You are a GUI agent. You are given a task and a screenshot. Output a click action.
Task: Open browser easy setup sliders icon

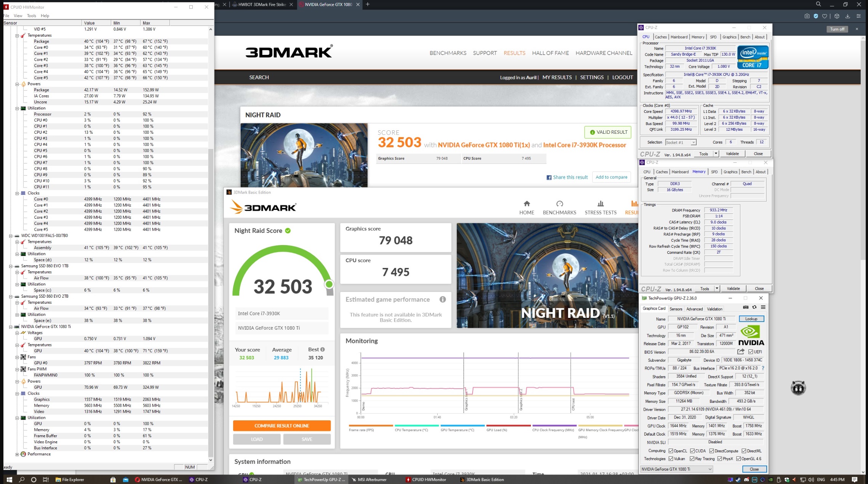(x=858, y=16)
